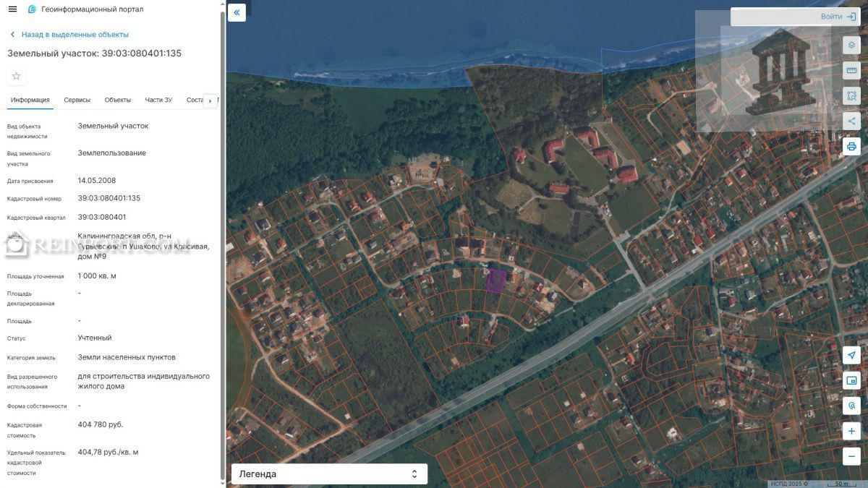
Task: Add land plot to favorites star
Action: (x=16, y=76)
